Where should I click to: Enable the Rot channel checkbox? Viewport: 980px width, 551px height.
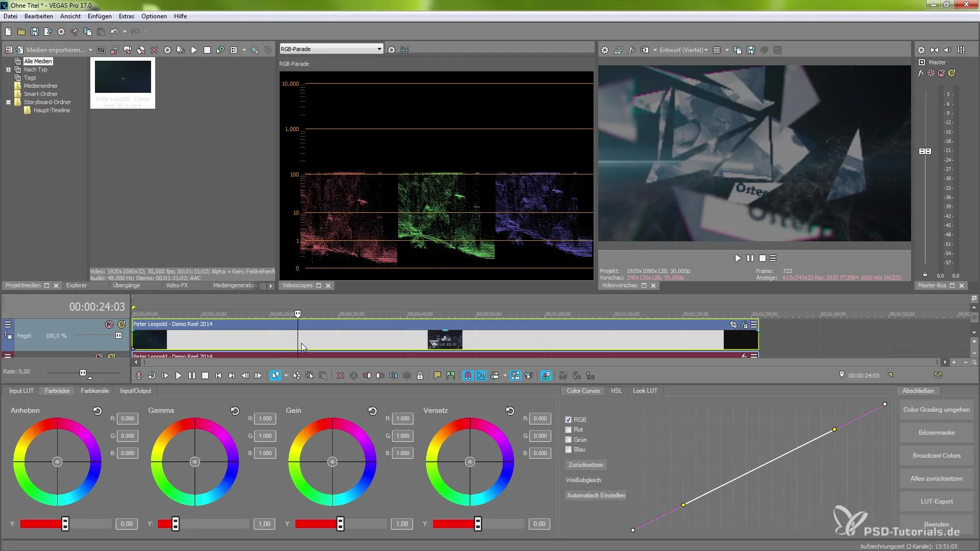tap(568, 430)
